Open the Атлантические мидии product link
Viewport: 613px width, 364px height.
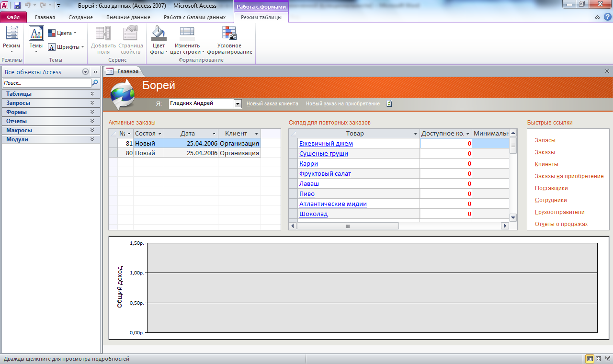click(333, 204)
